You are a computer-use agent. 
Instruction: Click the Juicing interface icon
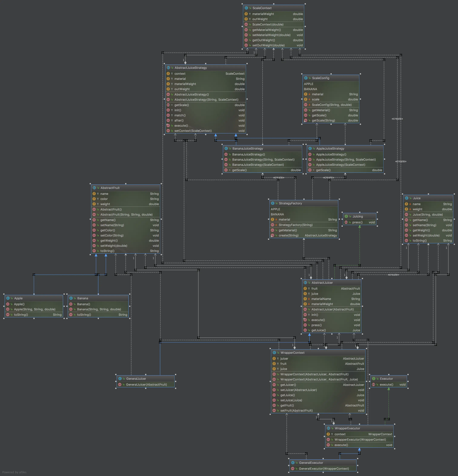[346, 216]
